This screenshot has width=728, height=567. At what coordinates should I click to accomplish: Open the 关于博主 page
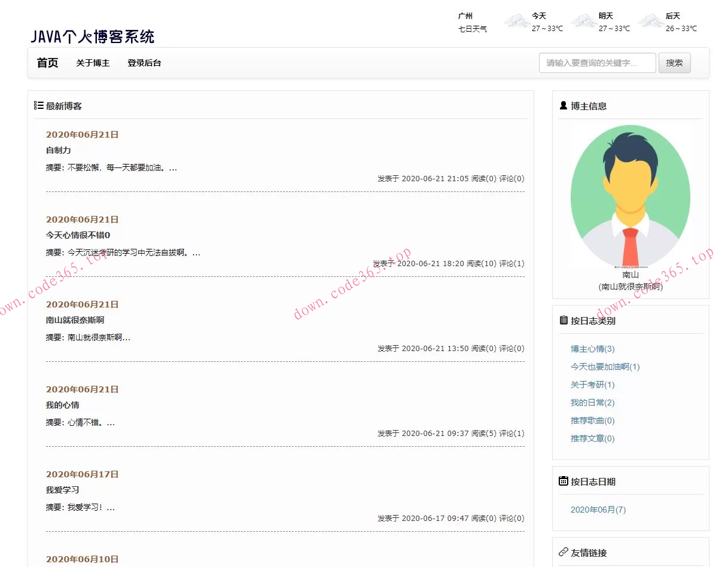[x=93, y=63]
